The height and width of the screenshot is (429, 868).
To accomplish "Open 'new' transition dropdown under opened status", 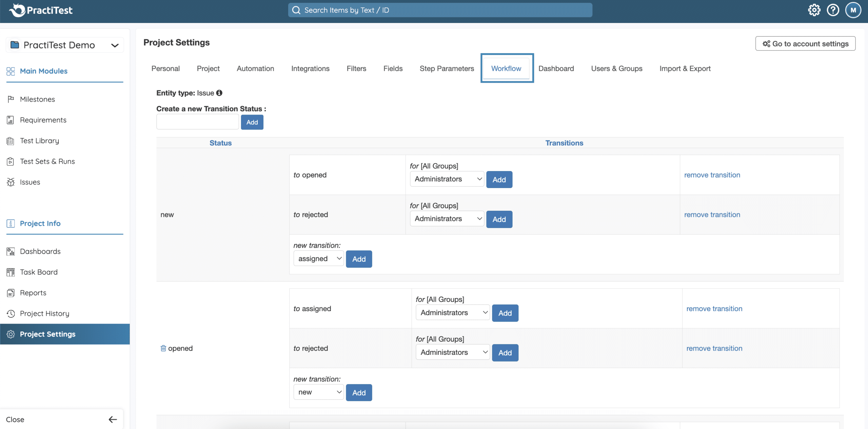I will click(x=319, y=392).
